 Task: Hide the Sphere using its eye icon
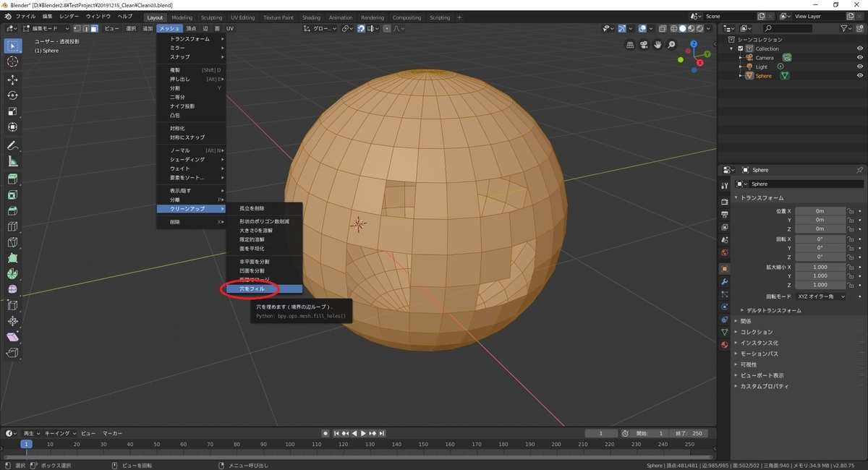pos(860,76)
